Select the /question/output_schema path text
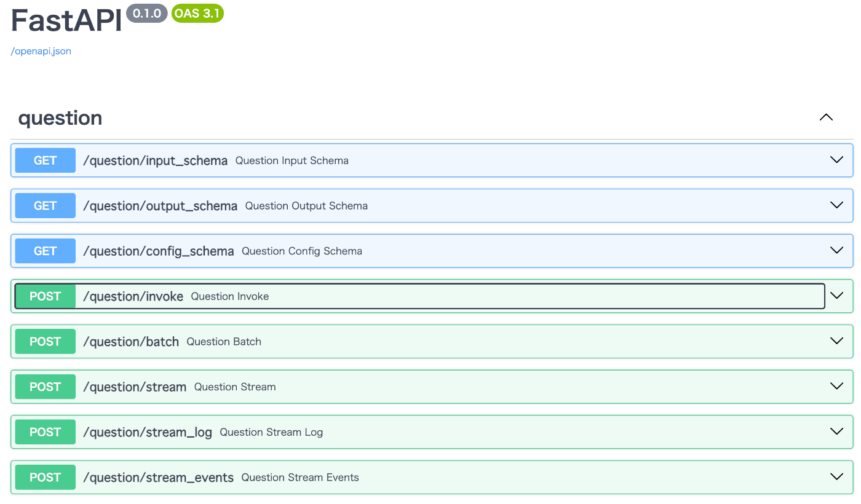 (x=161, y=206)
